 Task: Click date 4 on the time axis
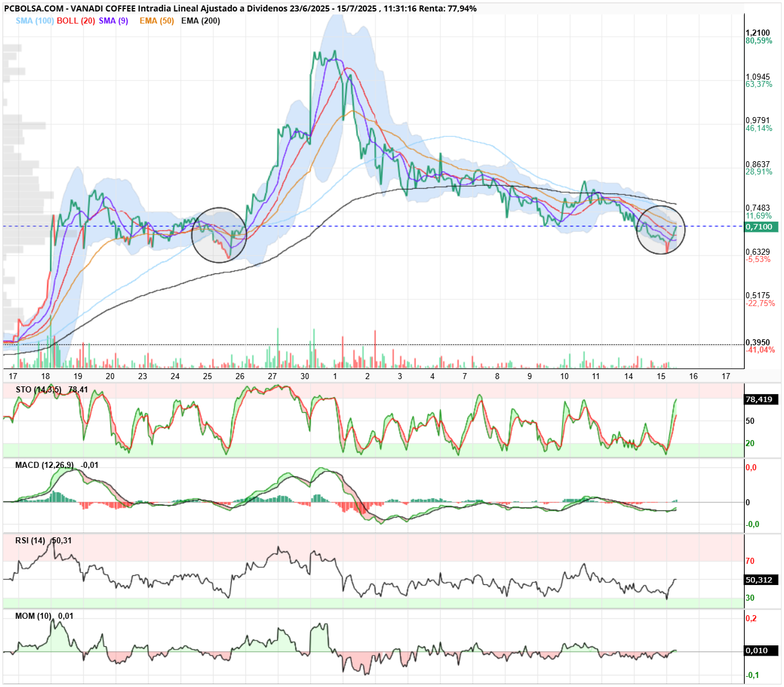432,376
